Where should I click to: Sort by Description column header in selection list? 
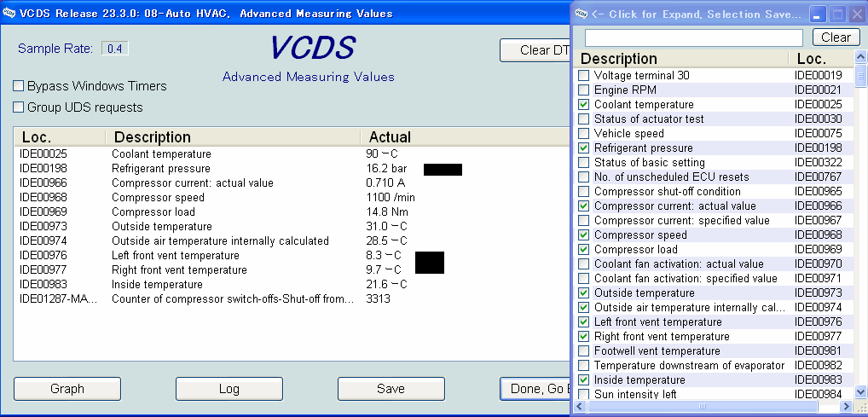[682, 59]
